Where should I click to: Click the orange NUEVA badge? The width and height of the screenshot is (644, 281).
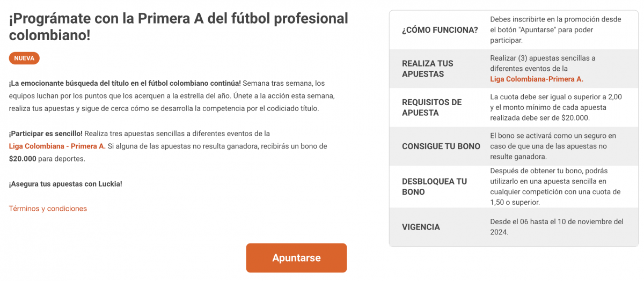point(24,58)
